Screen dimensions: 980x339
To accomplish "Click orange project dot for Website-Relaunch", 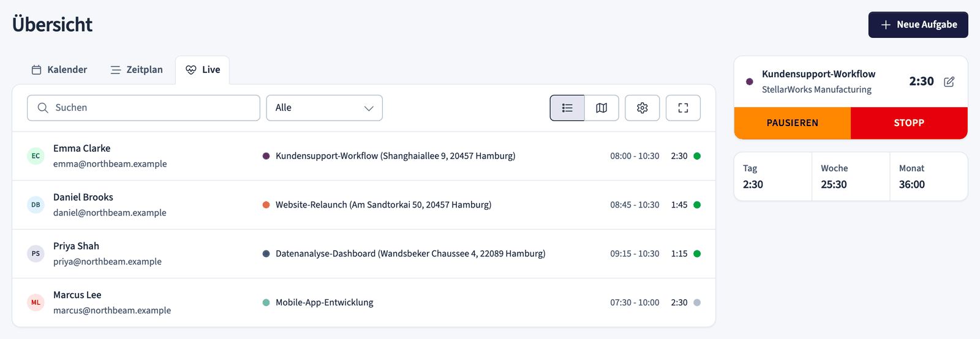I will [266, 205].
